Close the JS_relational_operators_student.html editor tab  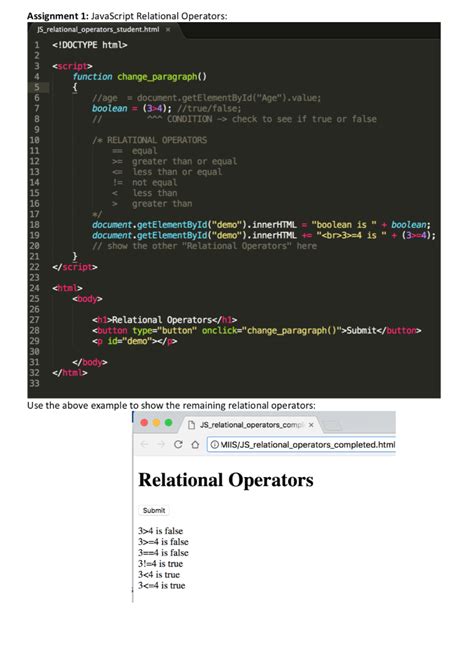point(168,29)
